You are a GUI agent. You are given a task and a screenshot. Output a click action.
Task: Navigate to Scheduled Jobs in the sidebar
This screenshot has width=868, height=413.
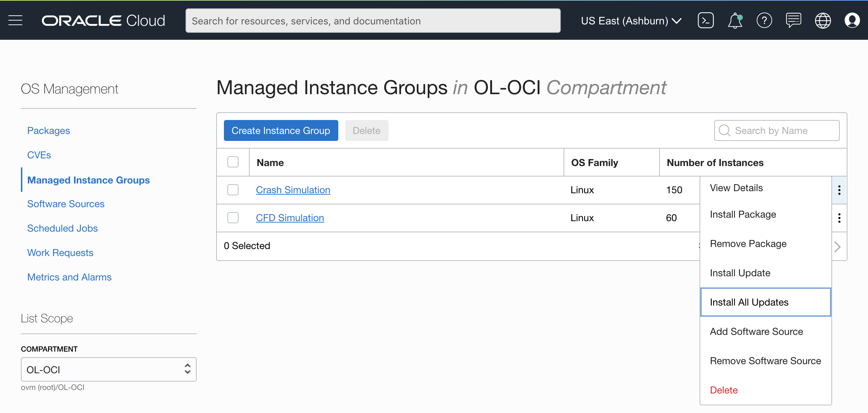[62, 228]
